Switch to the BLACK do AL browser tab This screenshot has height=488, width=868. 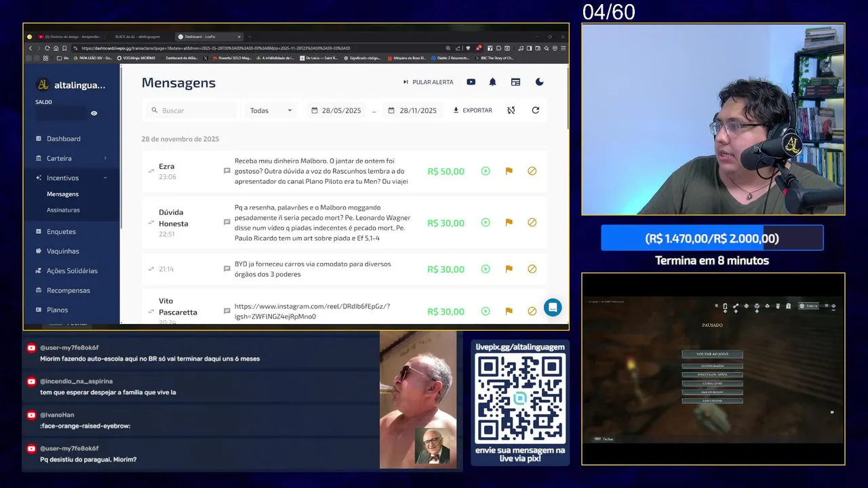138,37
